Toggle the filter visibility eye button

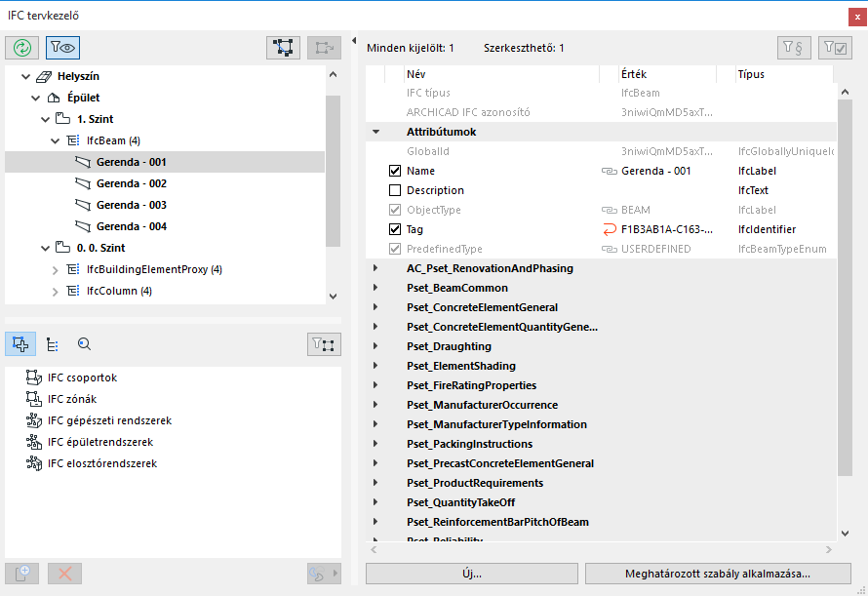click(63, 47)
